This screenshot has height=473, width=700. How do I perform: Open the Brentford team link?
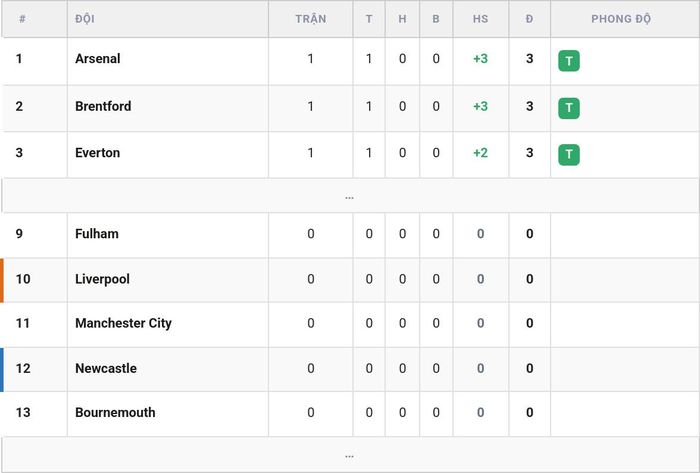(103, 106)
